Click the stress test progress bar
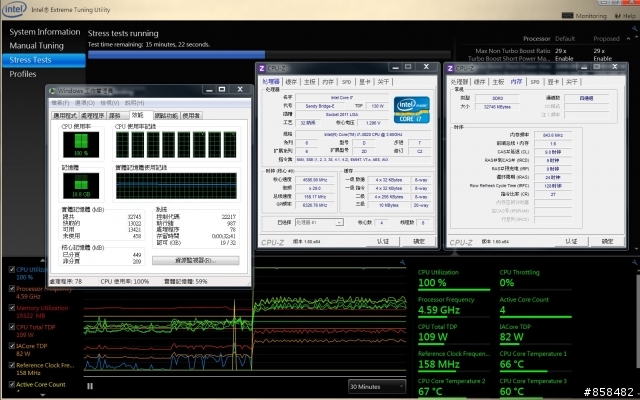This screenshot has height=400, width=640. 269,54
